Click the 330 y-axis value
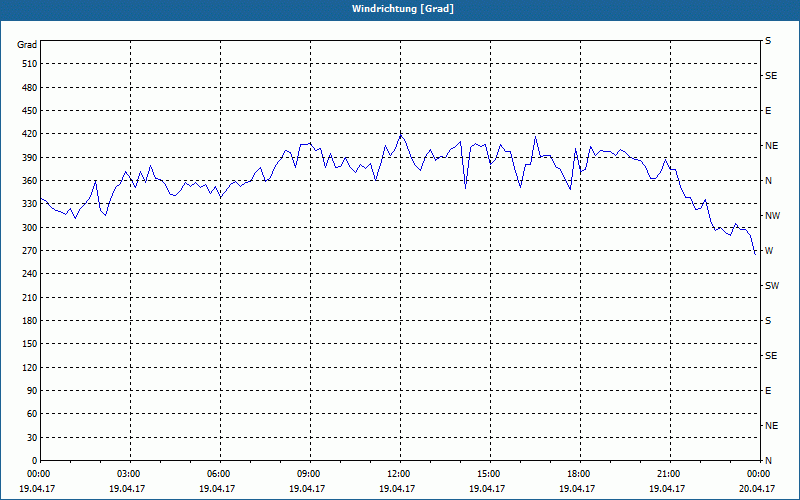Viewport: 800px width, 500px height. 30,204
